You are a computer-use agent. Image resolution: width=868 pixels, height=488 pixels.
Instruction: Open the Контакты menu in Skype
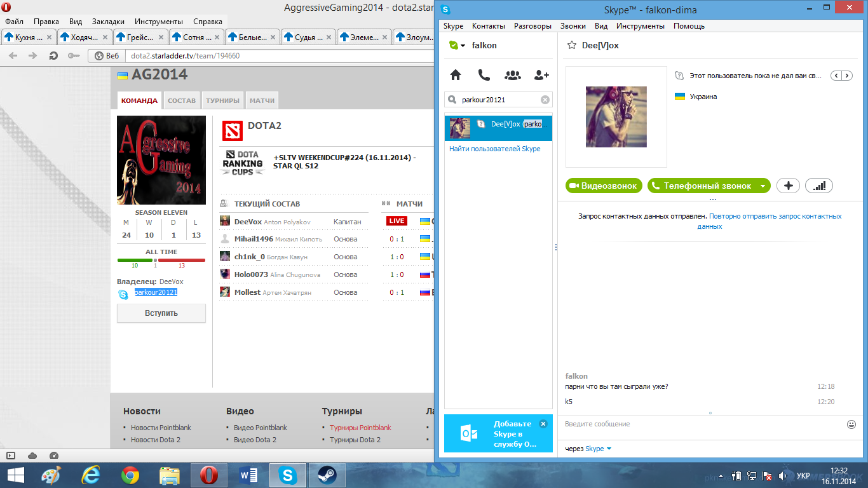click(489, 26)
